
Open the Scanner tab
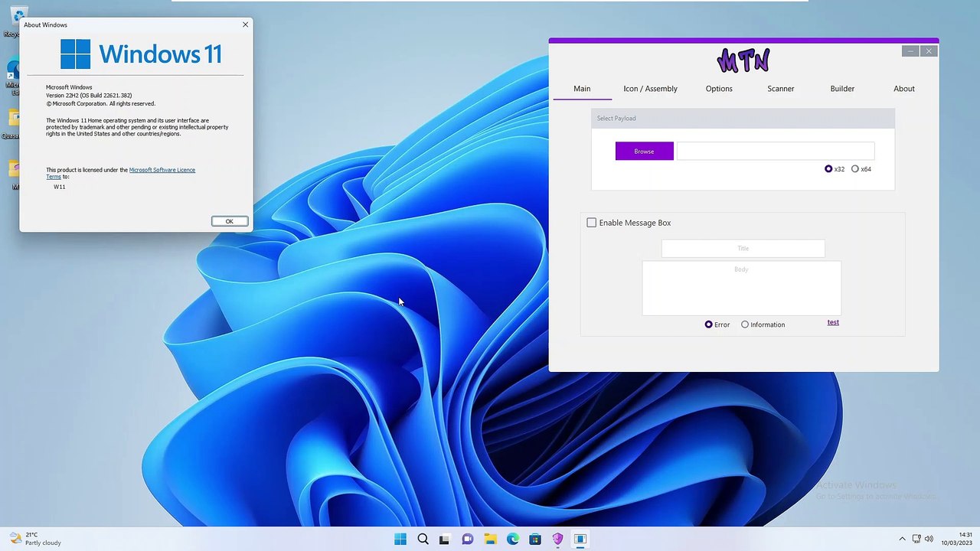781,89
